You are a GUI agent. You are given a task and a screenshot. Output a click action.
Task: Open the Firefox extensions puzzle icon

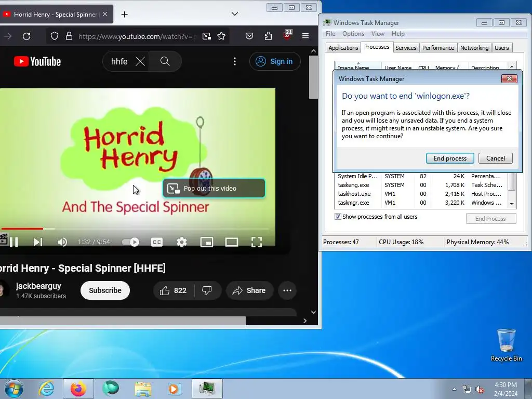[x=268, y=36]
